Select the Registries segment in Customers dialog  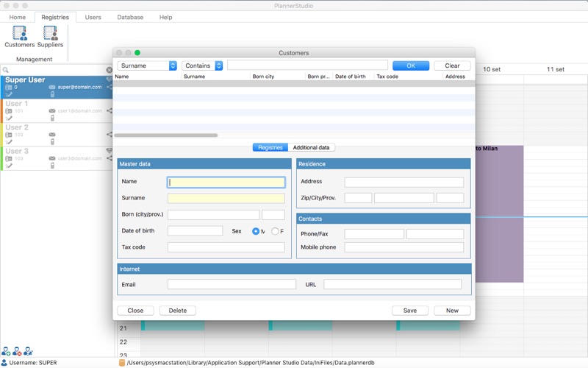point(270,148)
